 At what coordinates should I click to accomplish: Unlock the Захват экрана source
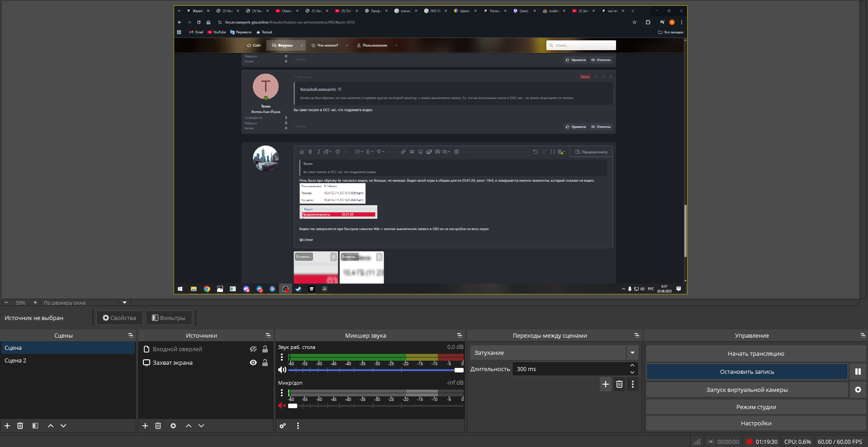(265, 362)
